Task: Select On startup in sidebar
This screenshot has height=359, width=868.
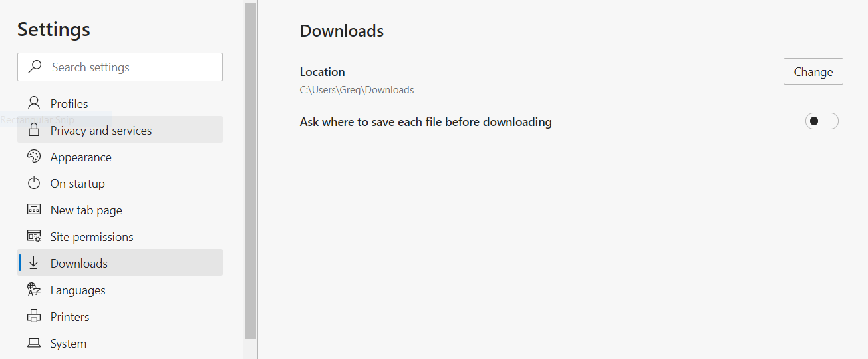Action: [120, 183]
